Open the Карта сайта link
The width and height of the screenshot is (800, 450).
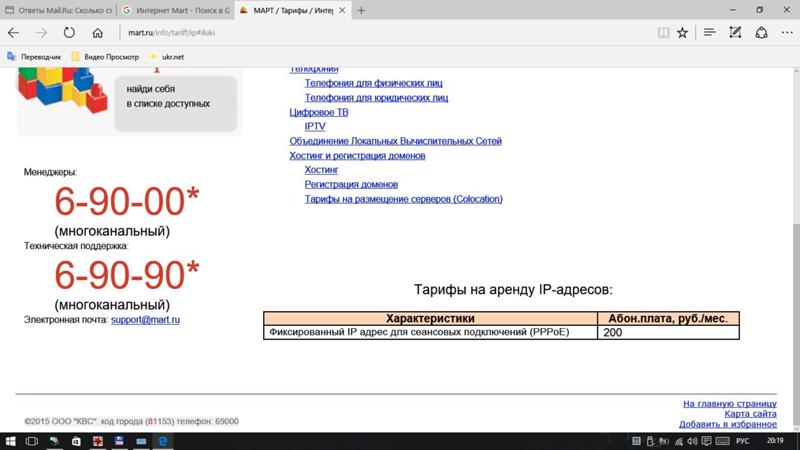[751, 414]
